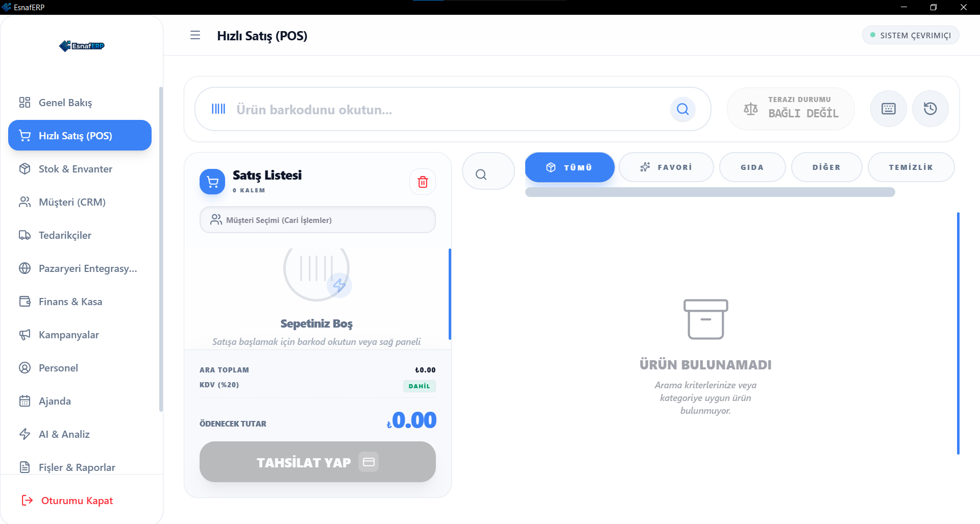The height and width of the screenshot is (524, 980).
Task: Click the ARA TOPLAM ₺0.00 value
Action: point(425,370)
